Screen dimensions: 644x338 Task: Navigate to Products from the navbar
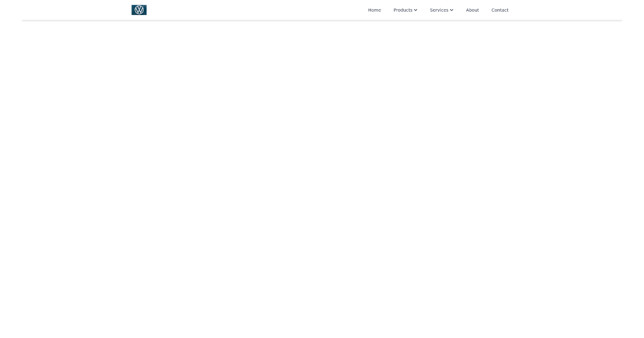click(x=402, y=10)
